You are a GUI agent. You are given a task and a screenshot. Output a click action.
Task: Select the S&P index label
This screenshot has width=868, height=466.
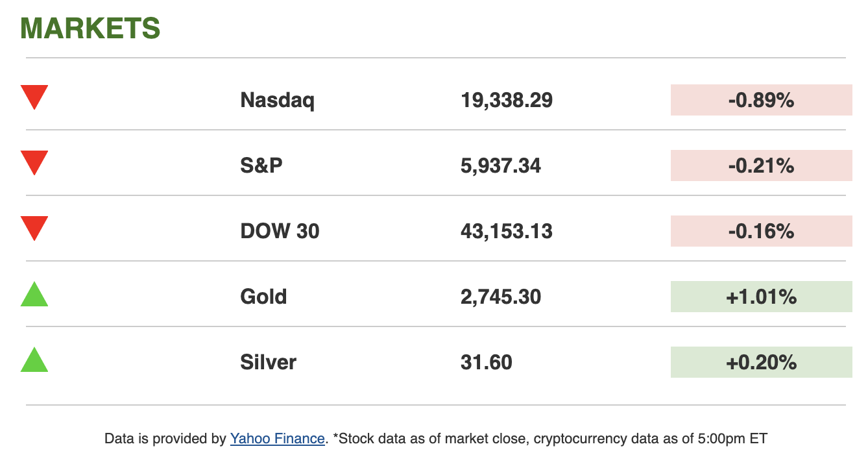pos(261,166)
